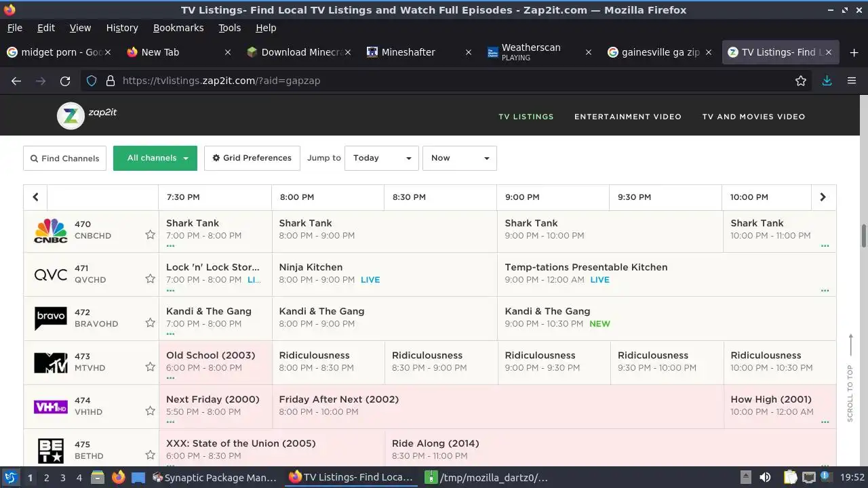The width and height of the screenshot is (868, 488).
Task: Click the MTV channel logo
Action: (51, 363)
